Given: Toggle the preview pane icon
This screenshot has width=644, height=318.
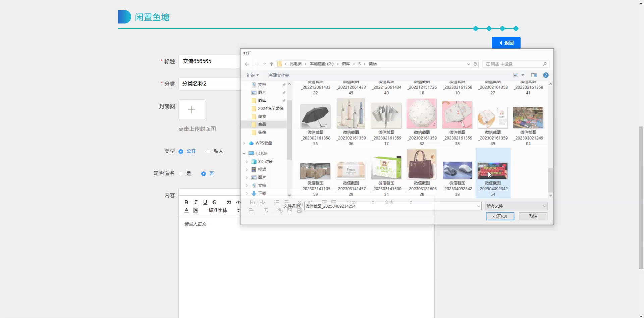Looking at the screenshot, I should [534, 75].
